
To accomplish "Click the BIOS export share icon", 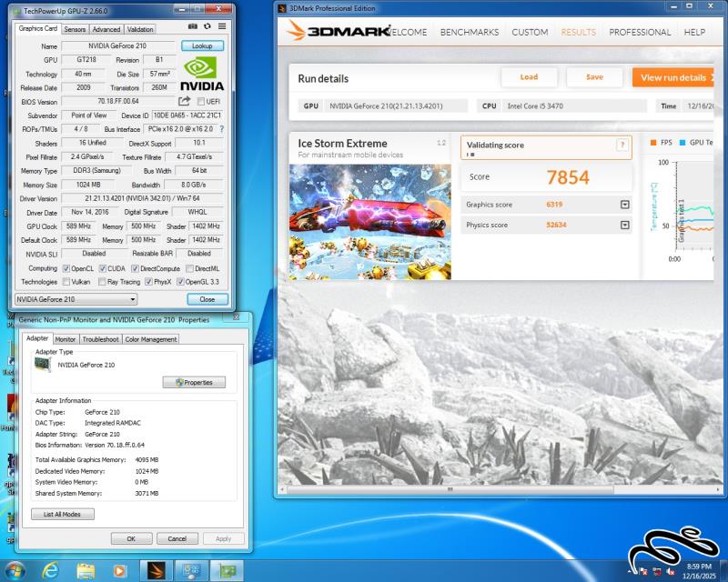I will click(x=185, y=102).
